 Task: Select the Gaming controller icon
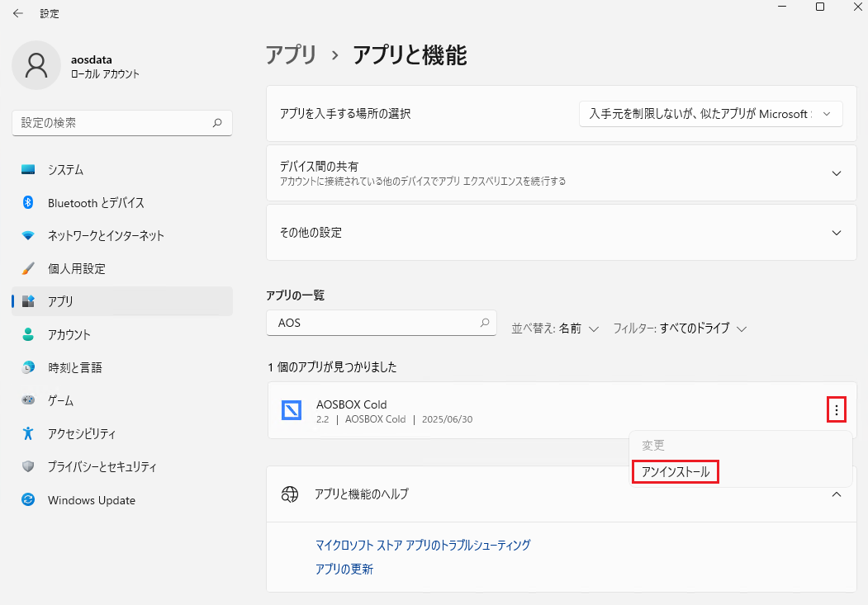click(28, 400)
